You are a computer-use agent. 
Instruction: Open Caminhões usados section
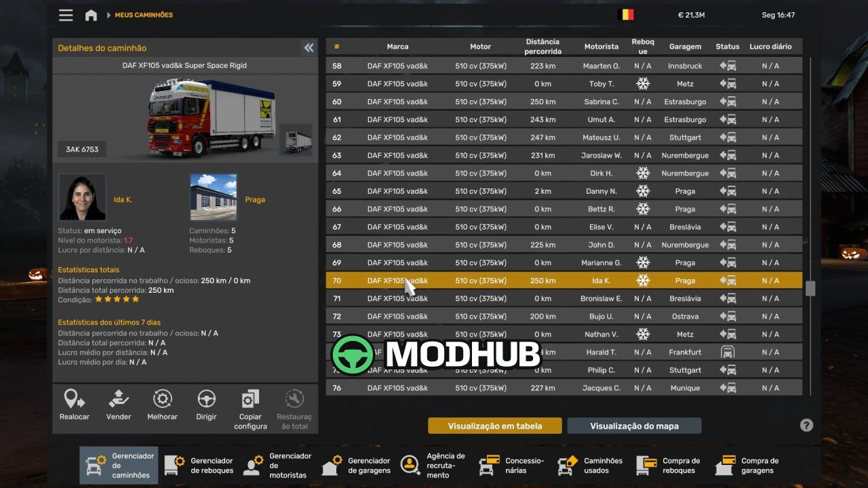tap(591, 466)
